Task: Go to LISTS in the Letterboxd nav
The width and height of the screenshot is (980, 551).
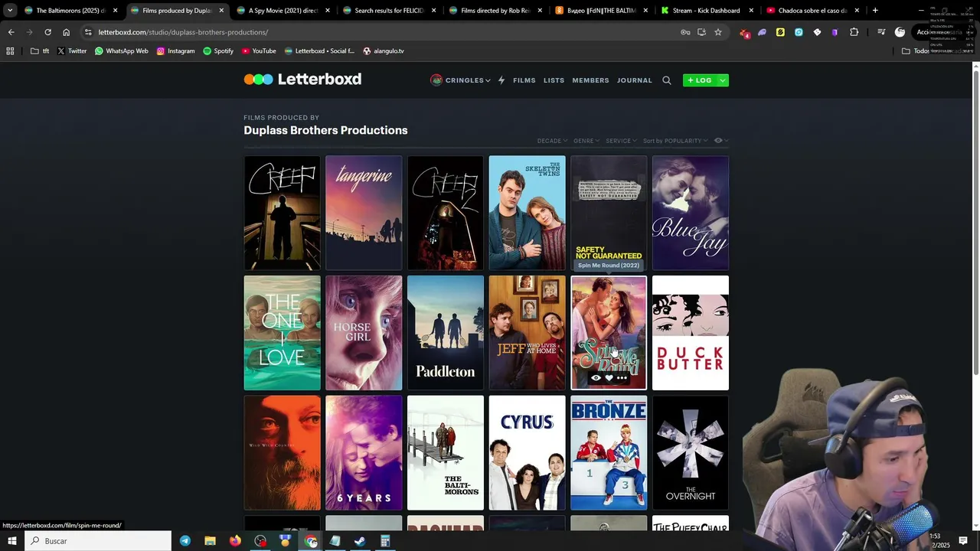Action: 554,80
